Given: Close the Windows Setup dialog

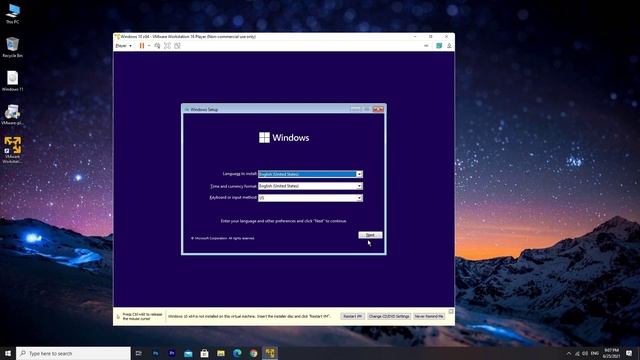Looking at the screenshot, I should click(x=378, y=109).
